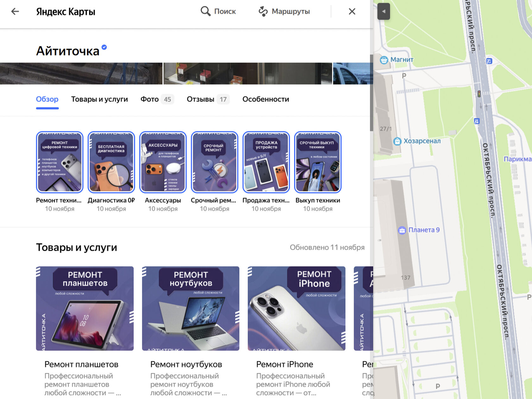Open the Аксессуары story
This screenshot has width=532, height=399.
pos(163,162)
